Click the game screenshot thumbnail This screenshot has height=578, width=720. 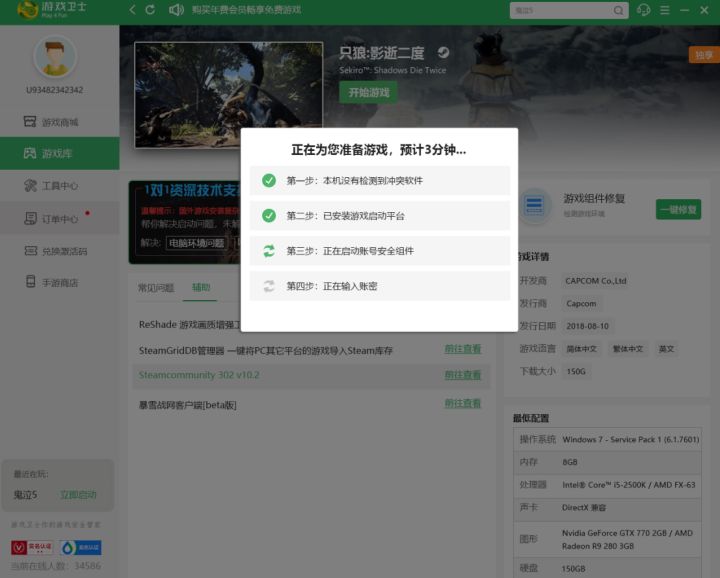229,95
